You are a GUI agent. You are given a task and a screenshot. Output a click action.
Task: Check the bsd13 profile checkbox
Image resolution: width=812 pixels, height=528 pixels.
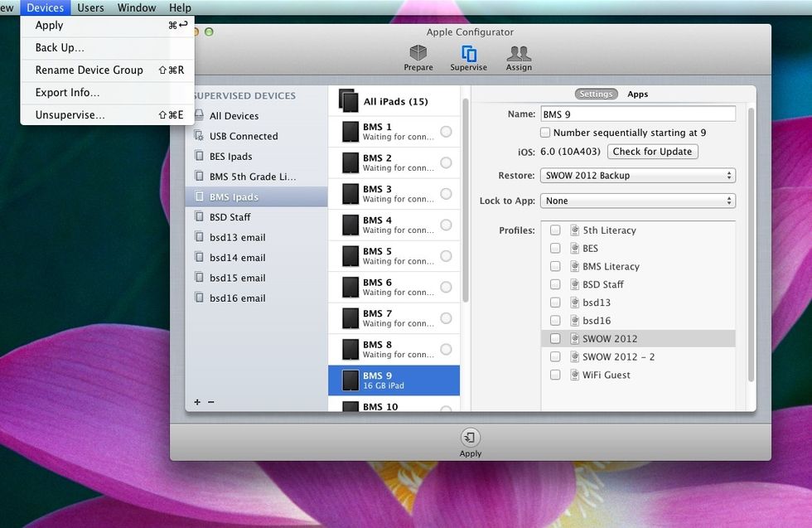[x=555, y=303]
